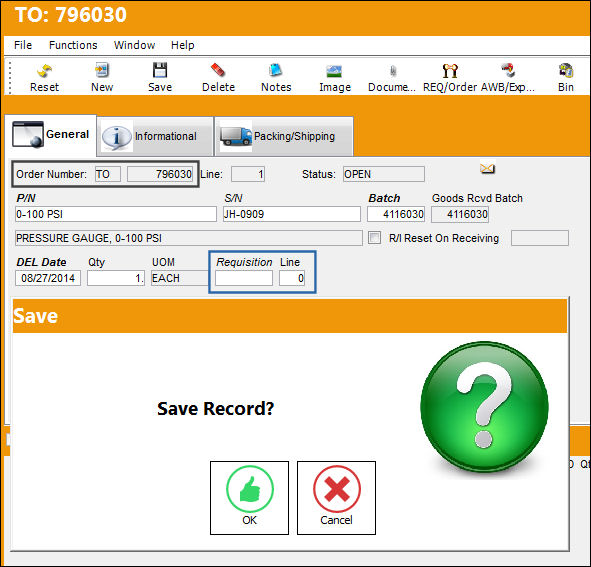Cancel the Save Record dialog
This screenshot has width=591, height=567.
coord(336,498)
